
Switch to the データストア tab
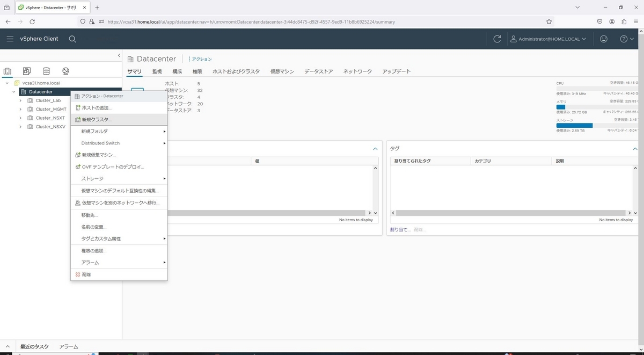[x=319, y=71]
